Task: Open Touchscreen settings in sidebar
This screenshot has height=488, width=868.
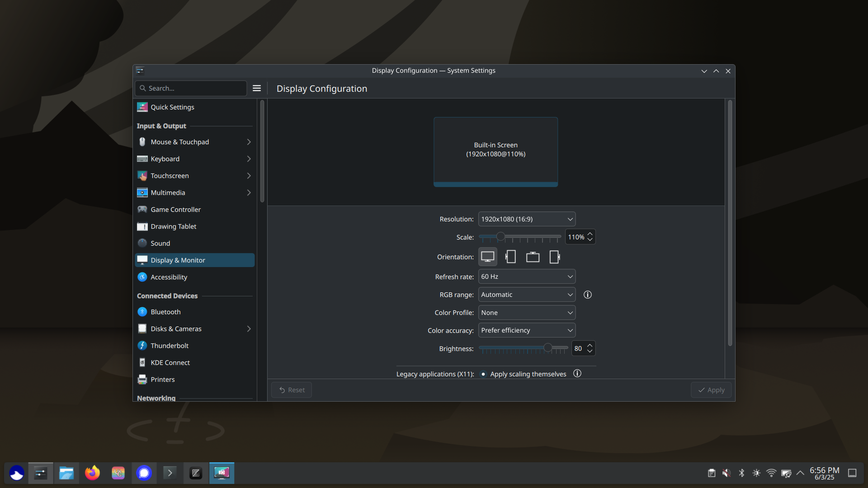Action: [x=194, y=176]
